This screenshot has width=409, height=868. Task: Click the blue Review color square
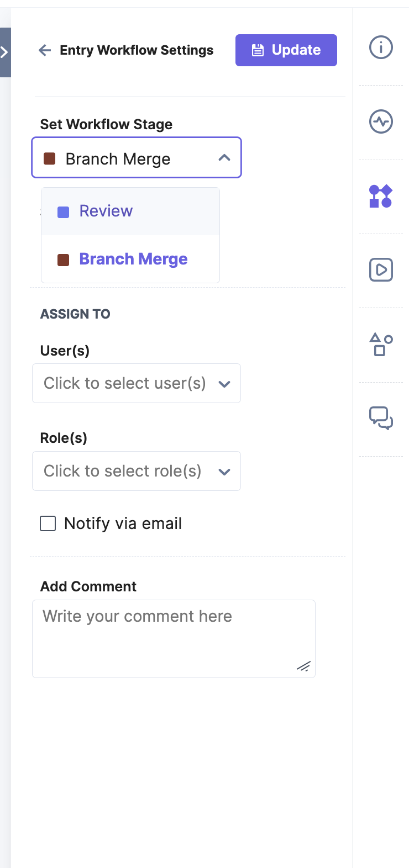[64, 212]
